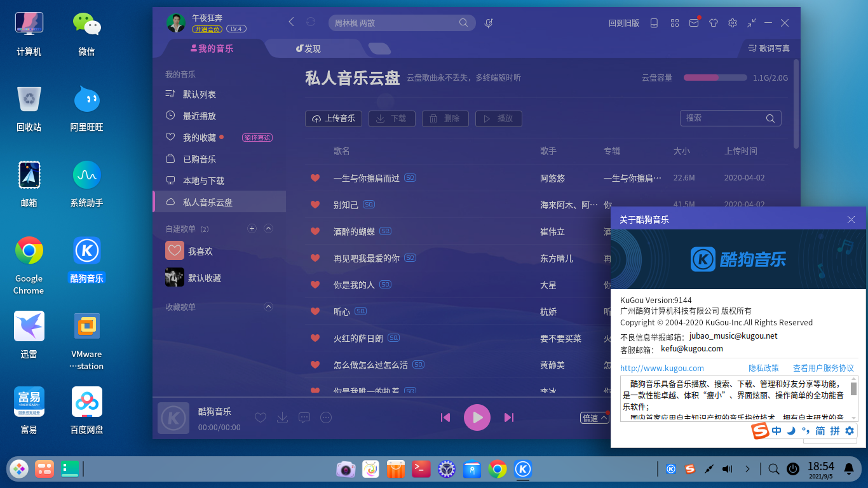Open the mobile phone icon in the header
Image resolution: width=868 pixels, height=488 pixels.
point(654,23)
